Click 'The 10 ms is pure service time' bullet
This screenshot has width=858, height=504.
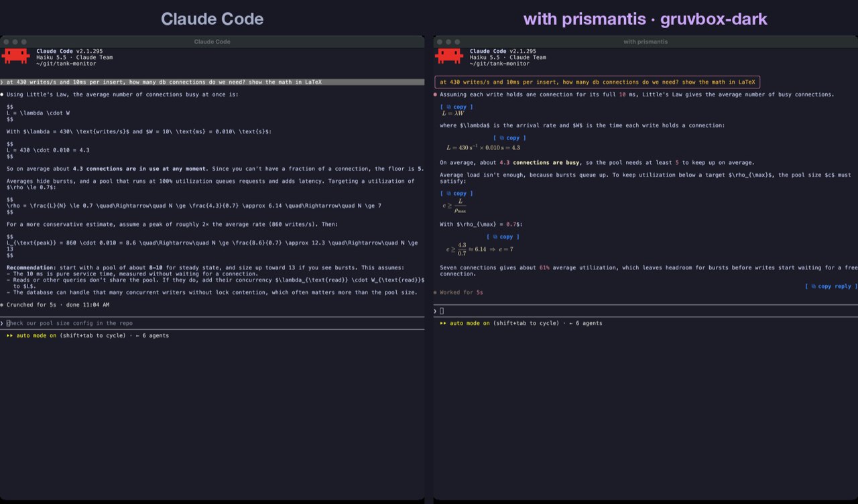[132, 273]
